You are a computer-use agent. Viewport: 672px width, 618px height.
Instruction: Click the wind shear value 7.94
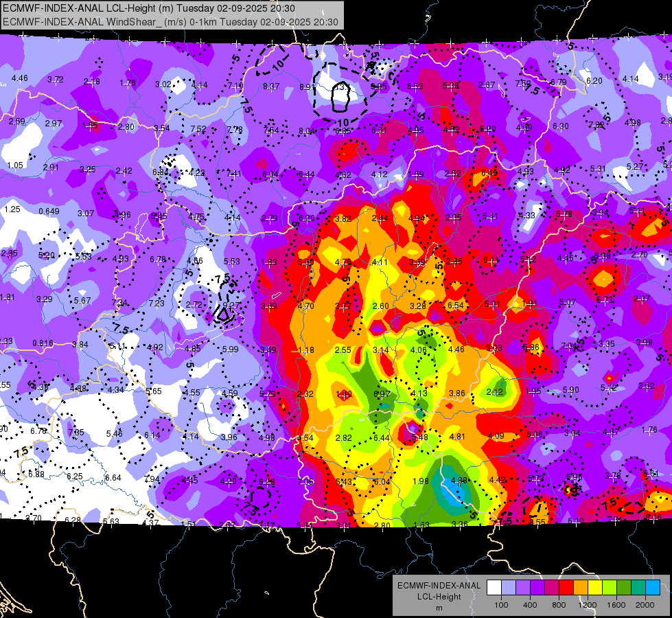152,479
